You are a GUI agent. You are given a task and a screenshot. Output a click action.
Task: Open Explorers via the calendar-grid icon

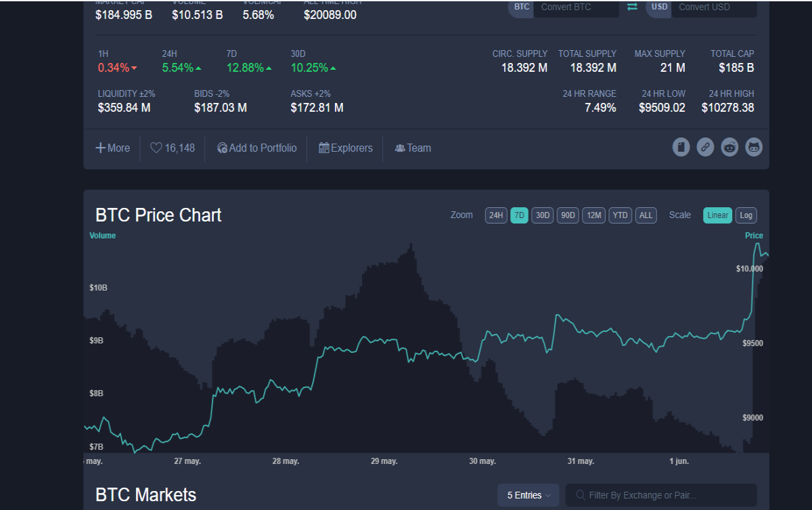pyautogui.click(x=324, y=148)
